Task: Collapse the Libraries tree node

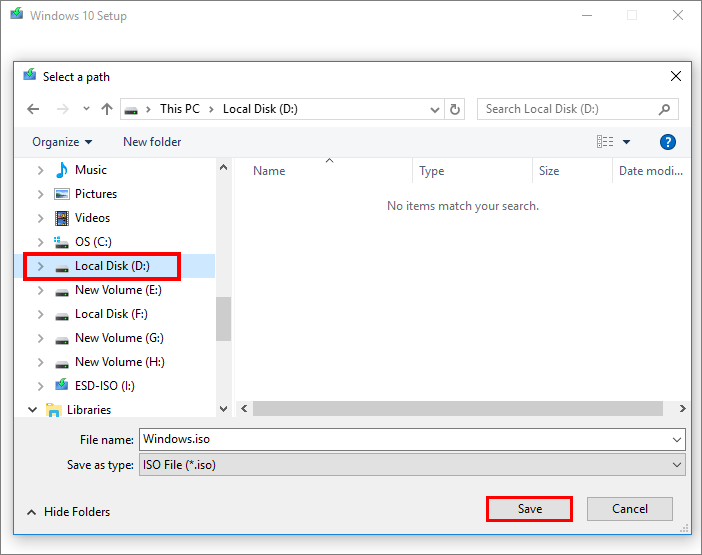Action: tap(32, 410)
